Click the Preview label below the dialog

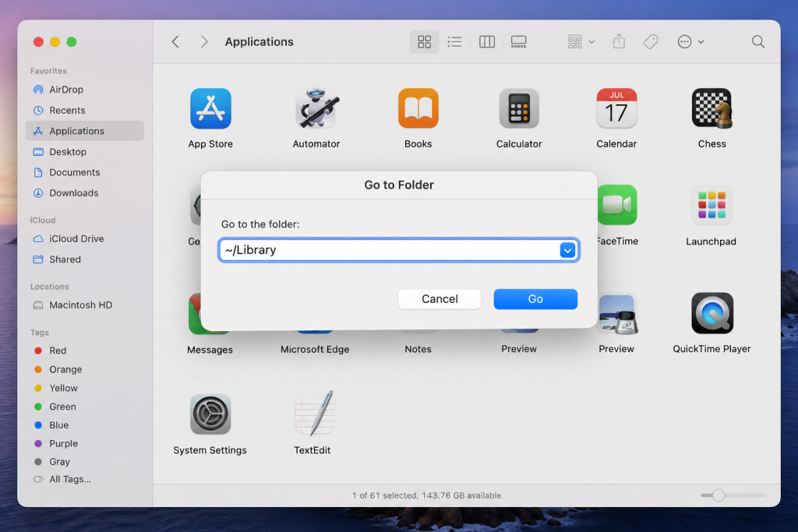[518, 349]
